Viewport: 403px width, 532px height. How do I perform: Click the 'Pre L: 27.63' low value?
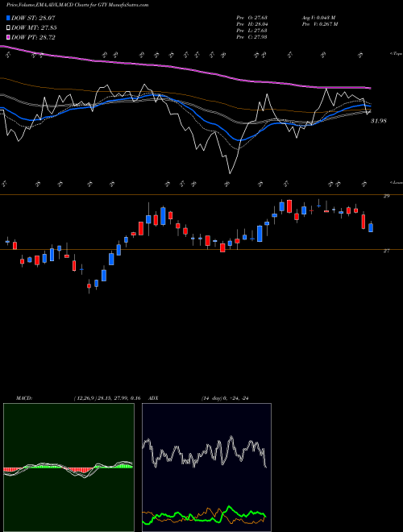tap(252, 31)
